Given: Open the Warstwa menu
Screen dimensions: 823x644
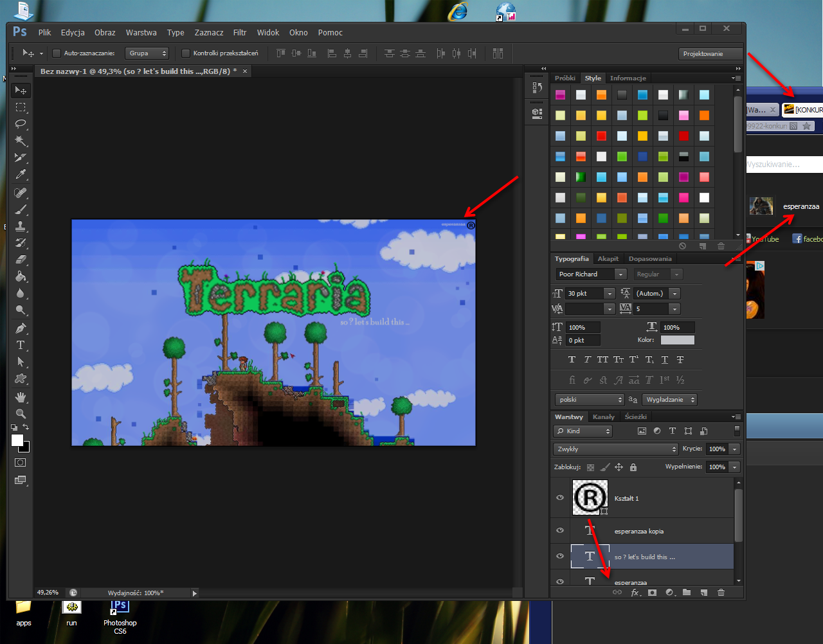Looking at the screenshot, I should 141,32.
